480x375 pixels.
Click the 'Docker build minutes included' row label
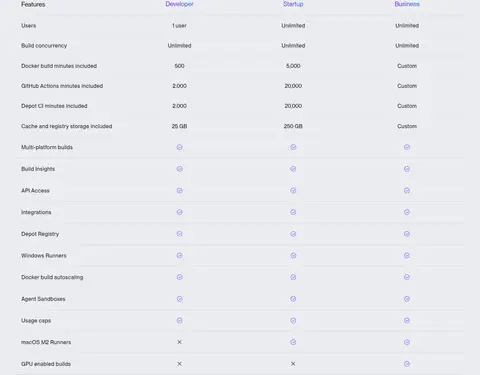[x=59, y=66]
